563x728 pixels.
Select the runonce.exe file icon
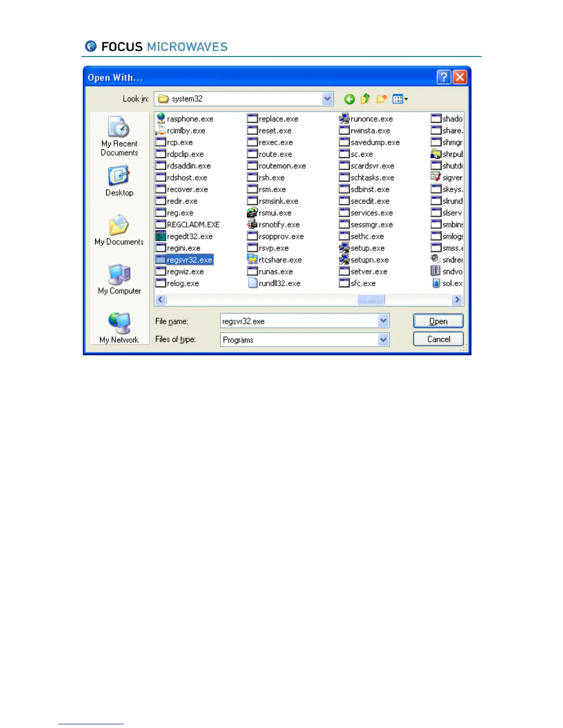[x=344, y=119]
